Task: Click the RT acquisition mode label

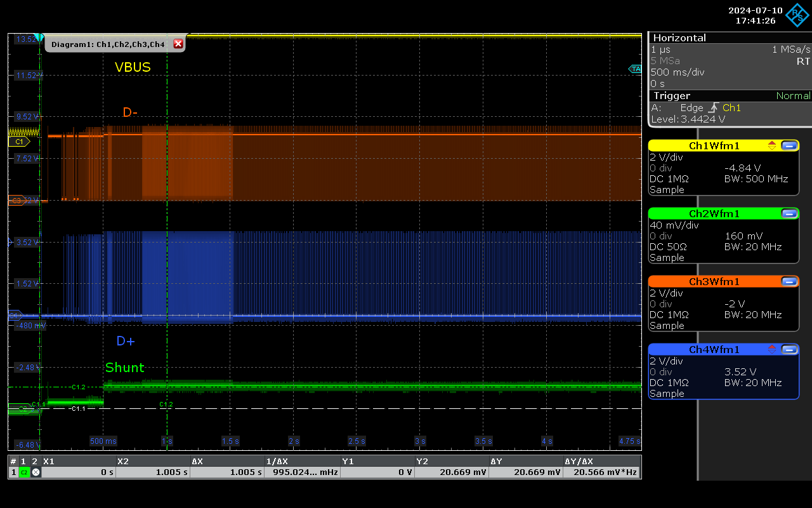Action: [x=803, y=61]
